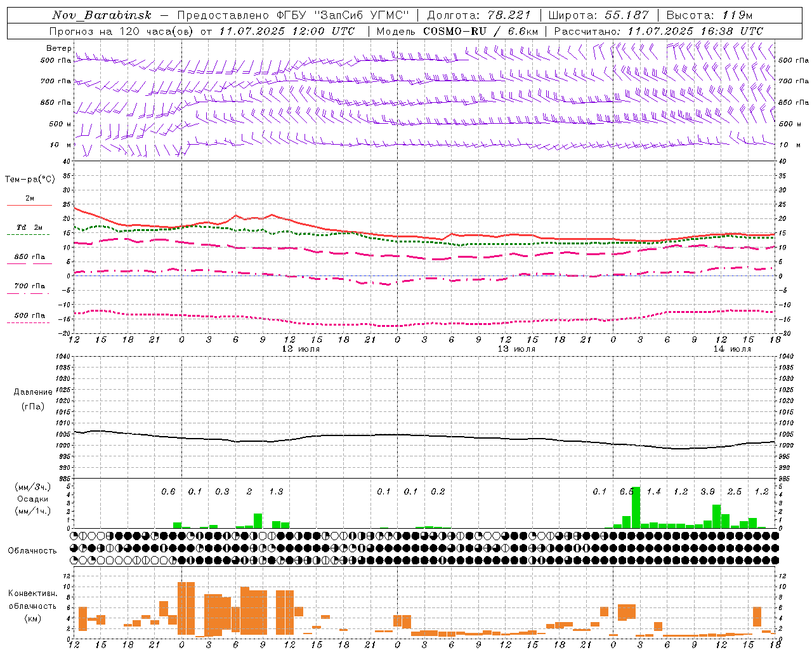Click the '500 м' wind level label on left

point(60,124)
